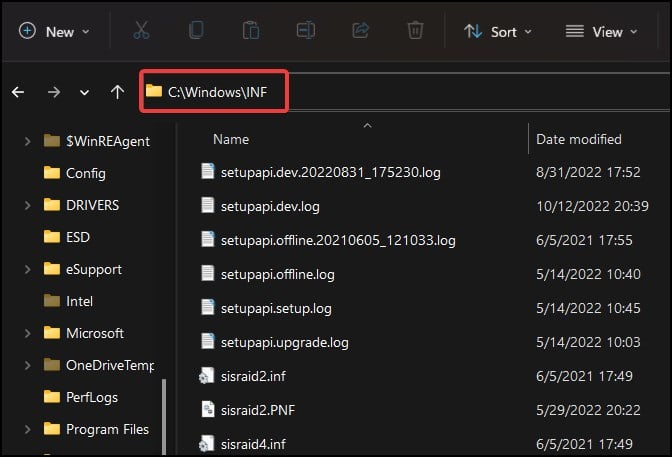
Task: Select the setupapi.offline.log file
Action: point(278,274)
